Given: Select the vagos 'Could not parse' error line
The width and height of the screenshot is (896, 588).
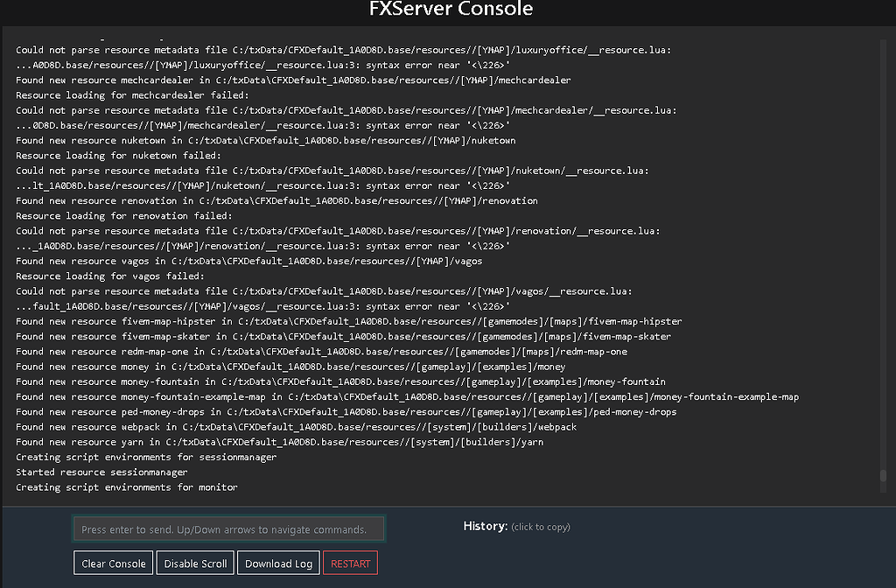Looking at the screenshot, I should [324, 291].
